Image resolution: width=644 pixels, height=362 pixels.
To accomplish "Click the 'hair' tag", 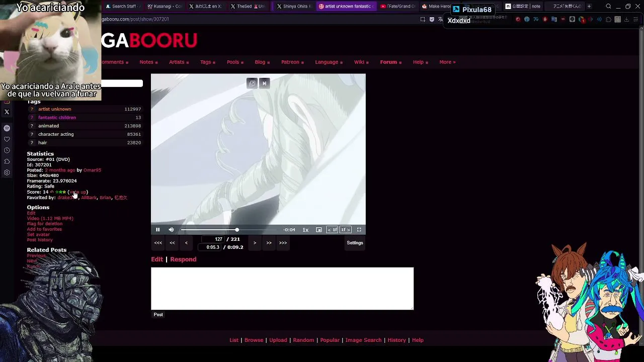I will pyautogui.click(x=42, y=143).
